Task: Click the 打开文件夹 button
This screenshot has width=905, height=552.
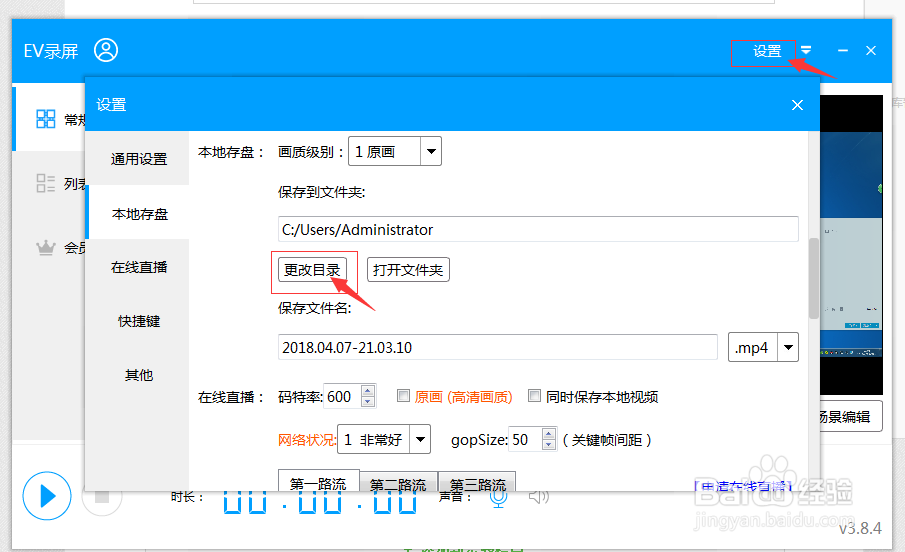Action: [x=408, y=270]
